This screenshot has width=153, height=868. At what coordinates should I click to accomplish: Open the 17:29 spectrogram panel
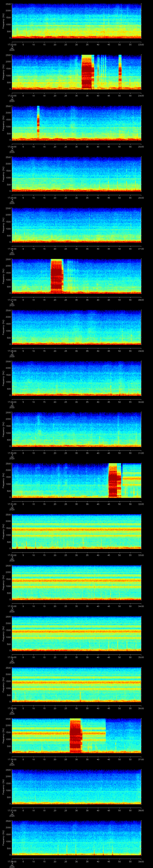click(76, 378)
